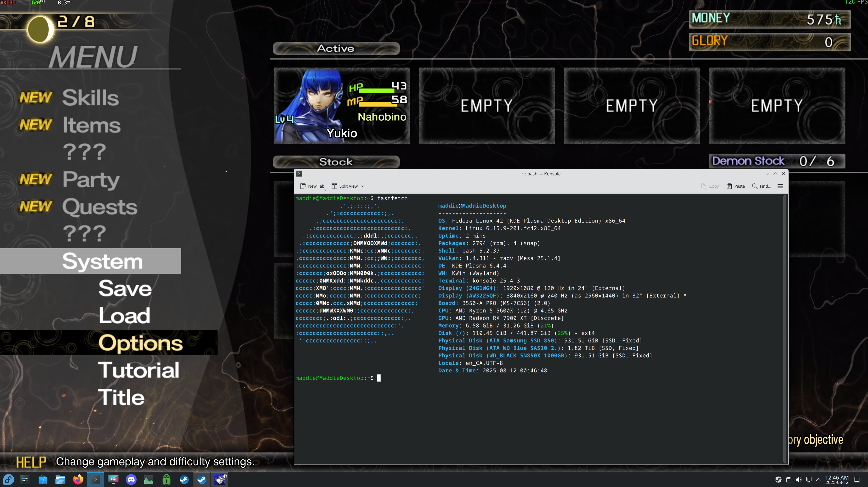Click the 'CPU: AMD Ryzen 5 5600X' line
Screen dimensions: 868x487
coord(502,311)
